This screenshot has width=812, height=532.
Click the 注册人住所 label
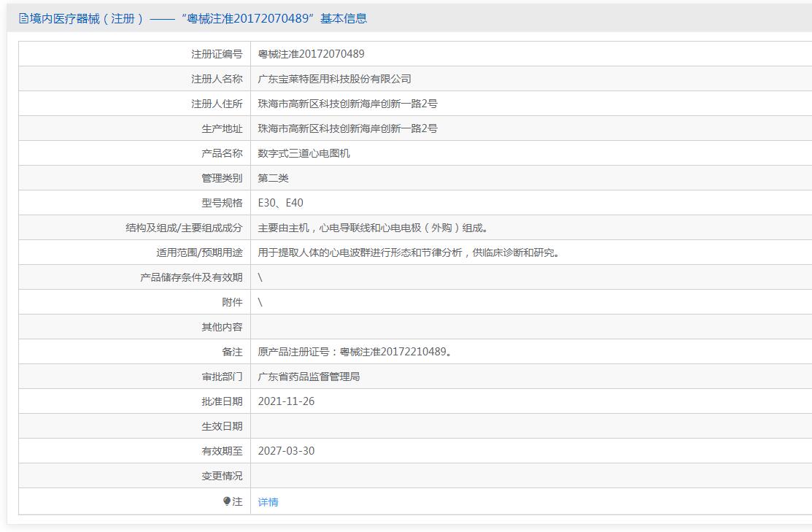(x=217, y=104)
